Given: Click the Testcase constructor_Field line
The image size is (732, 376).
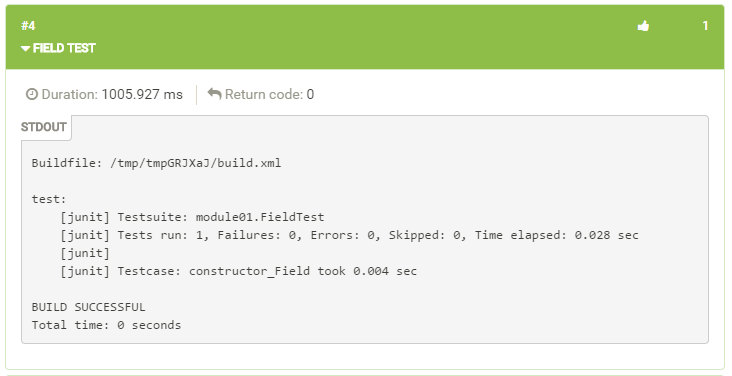Looking at the screenshot, I should pos(239,271).
